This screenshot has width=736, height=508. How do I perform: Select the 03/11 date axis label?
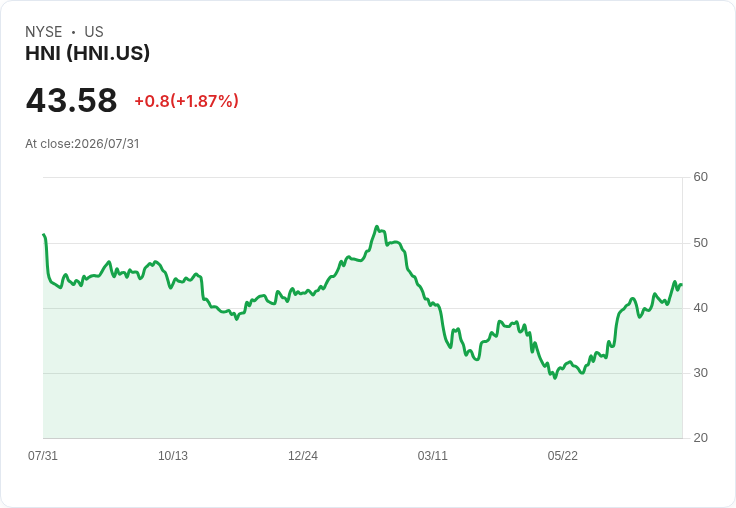pos(433,455)
